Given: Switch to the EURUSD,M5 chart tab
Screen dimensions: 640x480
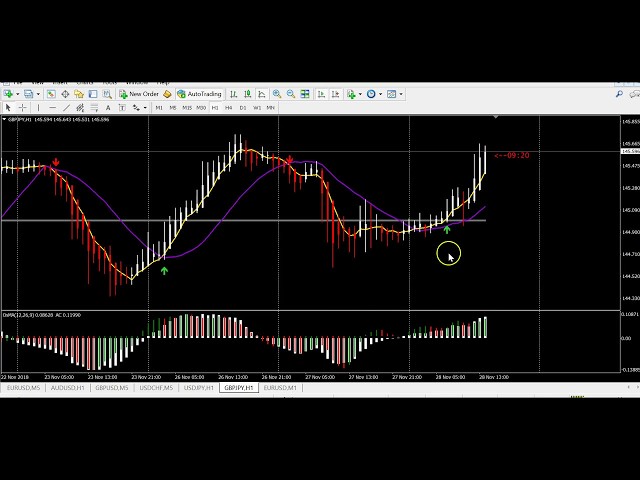Looking at the screenshot, I should tap(22, 388).
